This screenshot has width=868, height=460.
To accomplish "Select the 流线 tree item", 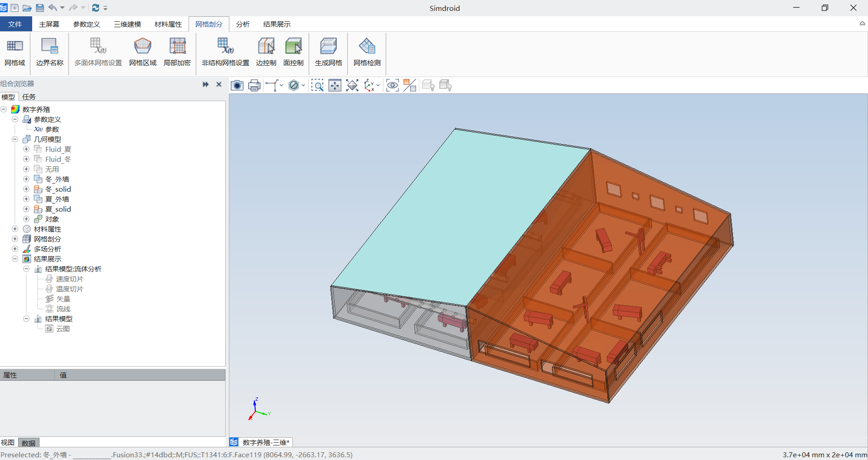I will click(63, 309).
